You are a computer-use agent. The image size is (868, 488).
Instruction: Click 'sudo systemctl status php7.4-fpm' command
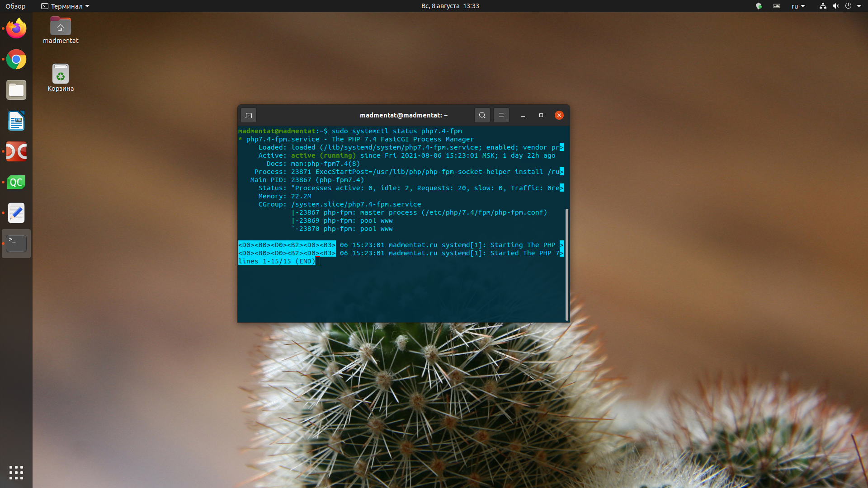pyautogui.click(x=397, y=131)
